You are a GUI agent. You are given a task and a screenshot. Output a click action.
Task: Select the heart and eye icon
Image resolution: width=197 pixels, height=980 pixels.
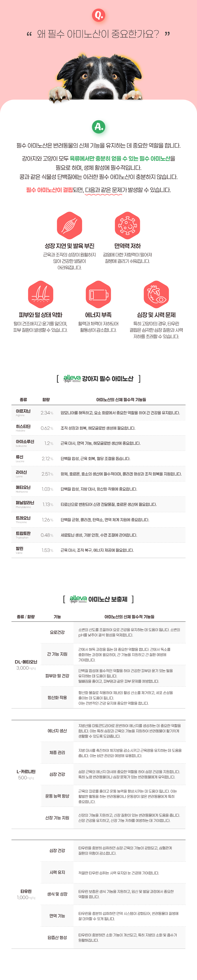156,294
